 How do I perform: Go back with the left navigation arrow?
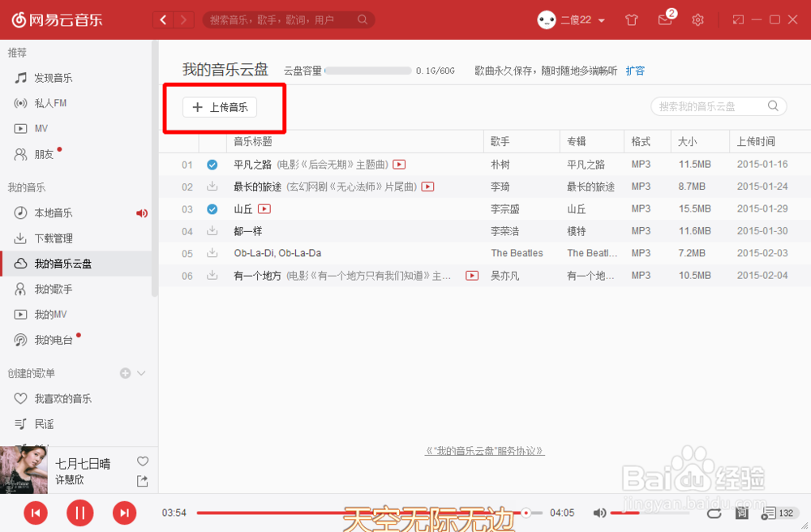click(164, 20)
